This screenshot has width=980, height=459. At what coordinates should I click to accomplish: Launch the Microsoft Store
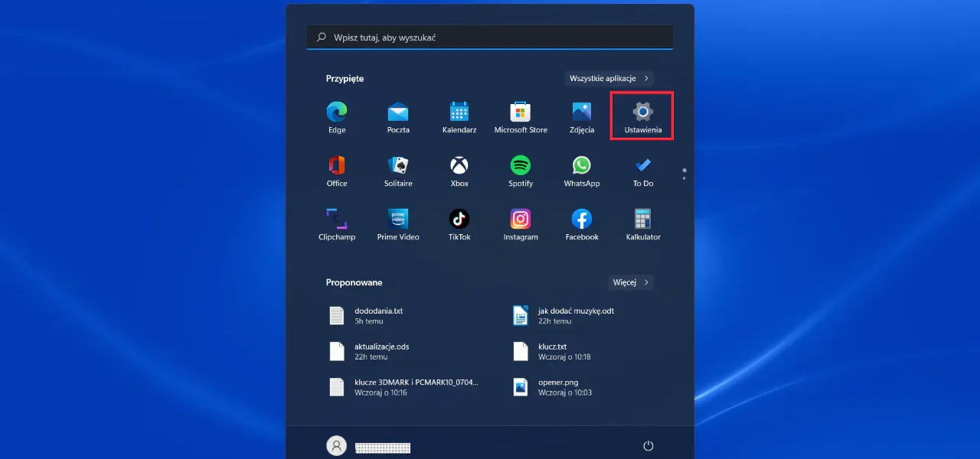pos(520,115)
